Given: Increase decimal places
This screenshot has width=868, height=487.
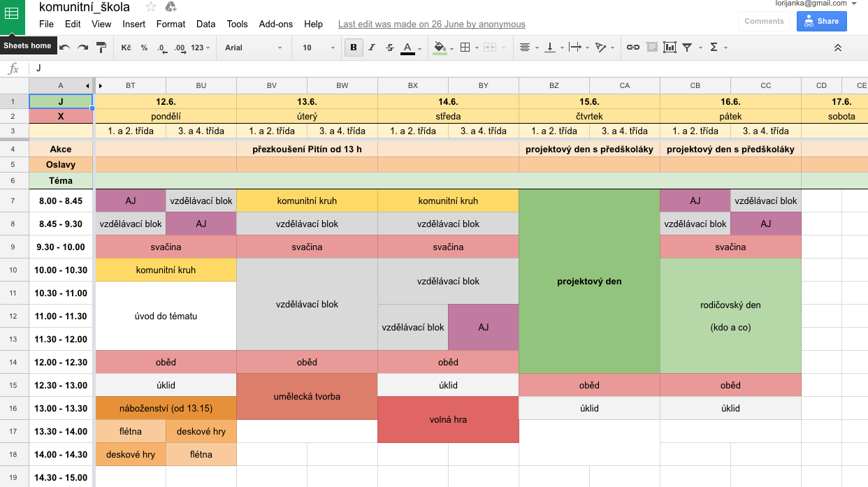Looking at the screenshot, I should pyautogui.click(x=180, y=48).
